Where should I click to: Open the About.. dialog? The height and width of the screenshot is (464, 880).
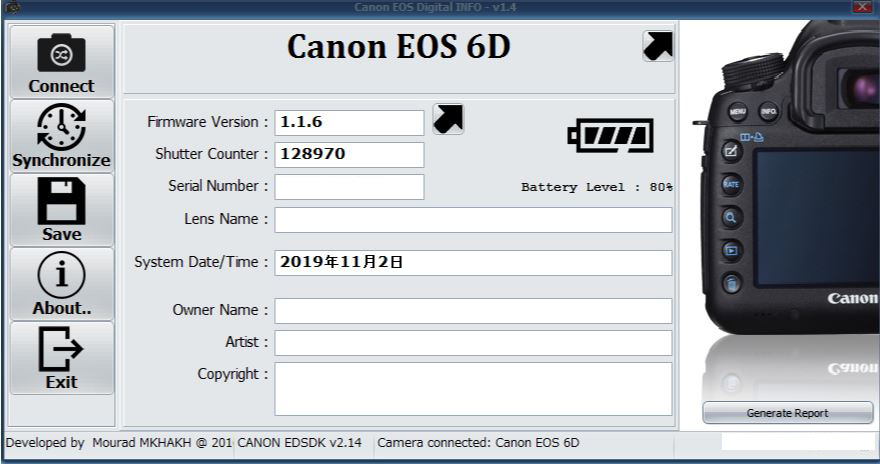pos(62,284)
